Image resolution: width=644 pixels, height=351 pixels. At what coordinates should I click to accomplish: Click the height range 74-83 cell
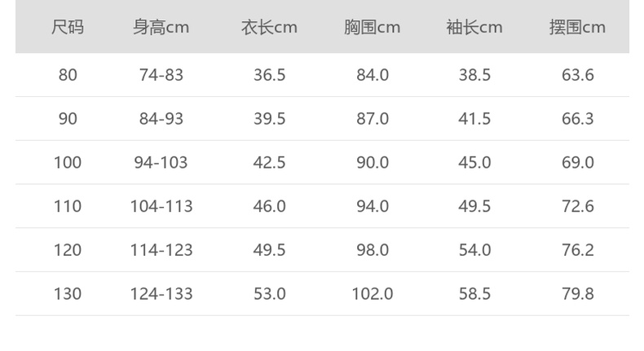click(x=161, y=75)
